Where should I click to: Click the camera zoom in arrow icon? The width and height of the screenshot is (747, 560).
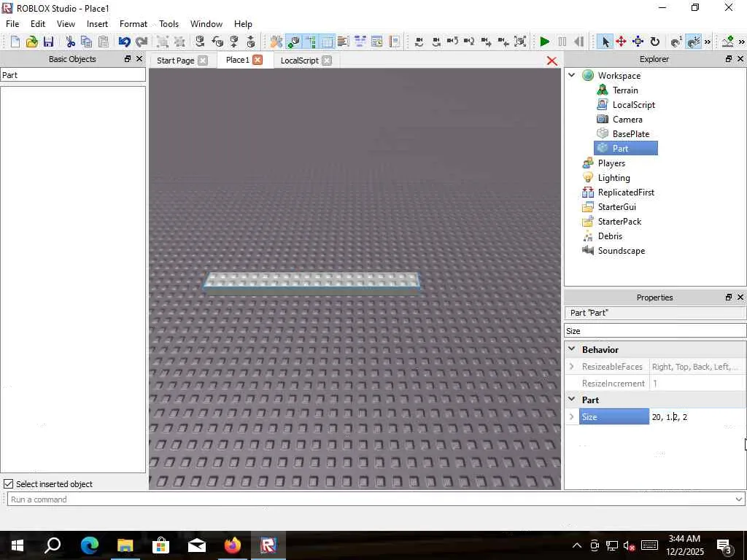coord(486,42)
